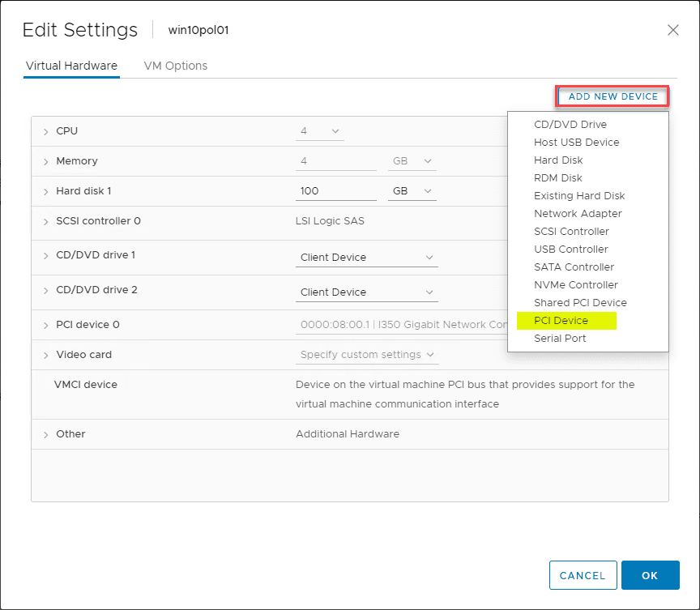Expand Hard disk 1 details
Screen dimensions: 700x610
click(46, 191)
